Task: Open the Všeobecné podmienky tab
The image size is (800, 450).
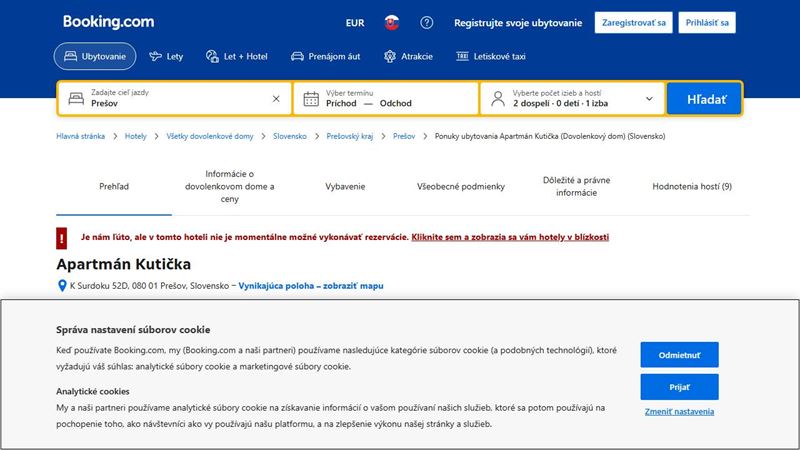Action: coord(461,186)
